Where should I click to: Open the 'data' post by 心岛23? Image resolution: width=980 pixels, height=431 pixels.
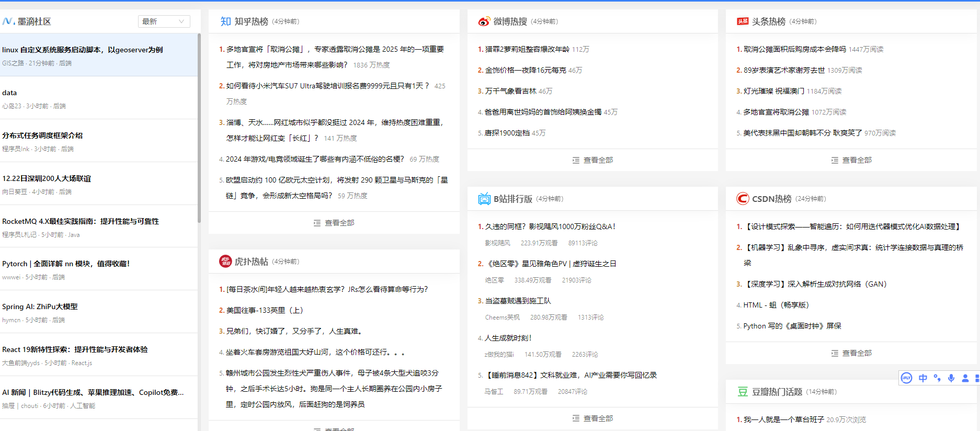[x=9, y=93]
